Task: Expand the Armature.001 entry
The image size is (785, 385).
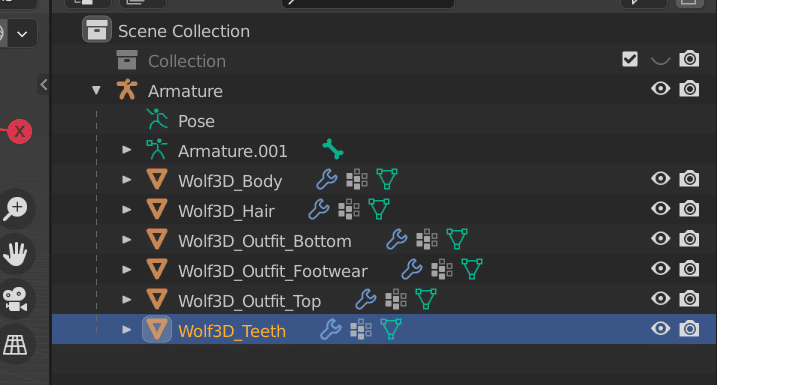Action: click(127, 150)
